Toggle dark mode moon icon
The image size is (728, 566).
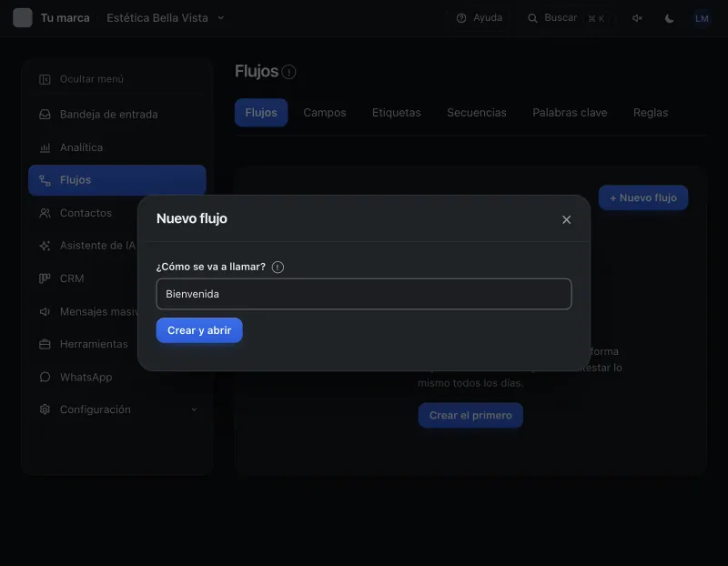pyautogui.click(x=669, y=18)
